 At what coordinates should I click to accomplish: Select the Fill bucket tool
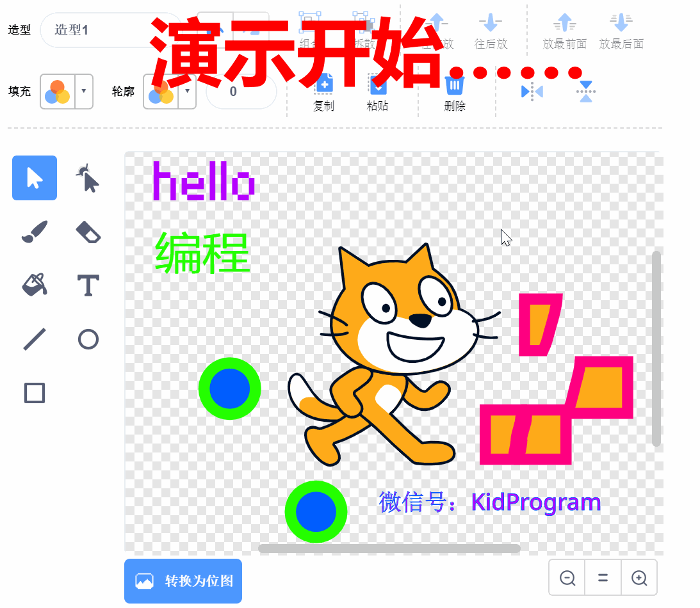(35, 285)
